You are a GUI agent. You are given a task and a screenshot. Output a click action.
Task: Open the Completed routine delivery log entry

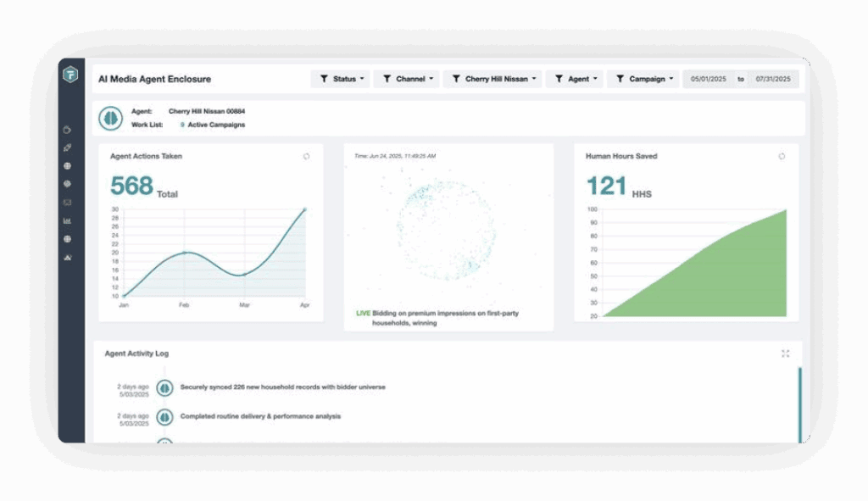click(260, 416)
